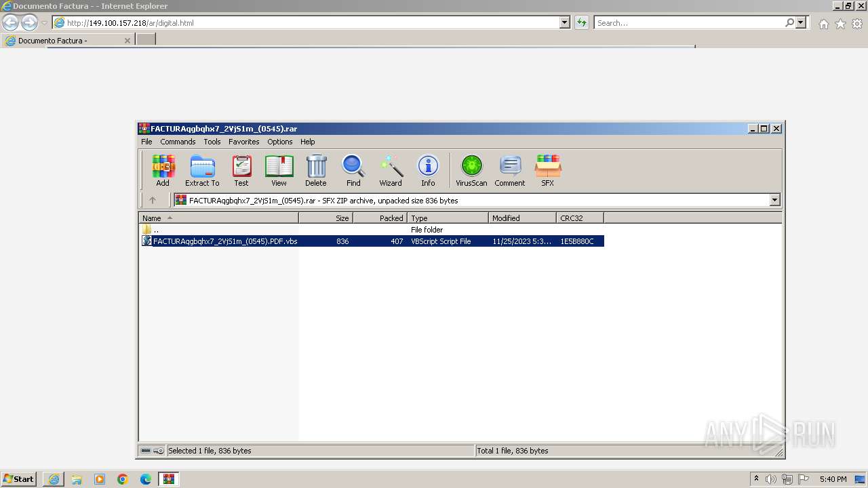Click the SFX toolbar icon

coord(547,171)
